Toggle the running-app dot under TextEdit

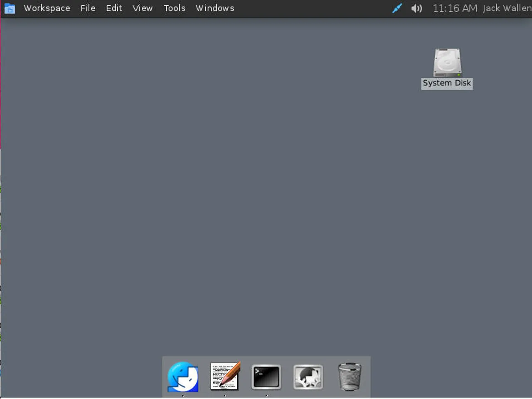(x=224, y=396)
